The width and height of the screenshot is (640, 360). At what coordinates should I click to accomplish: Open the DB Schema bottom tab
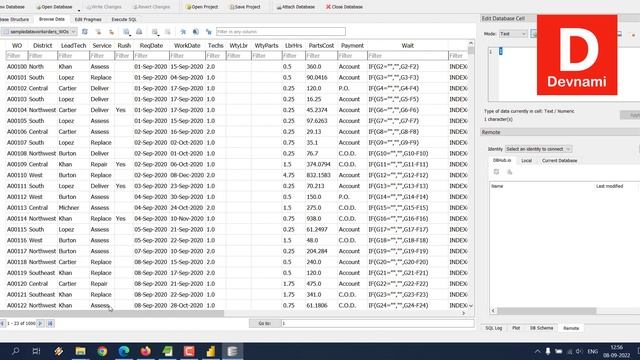[541, 328]
